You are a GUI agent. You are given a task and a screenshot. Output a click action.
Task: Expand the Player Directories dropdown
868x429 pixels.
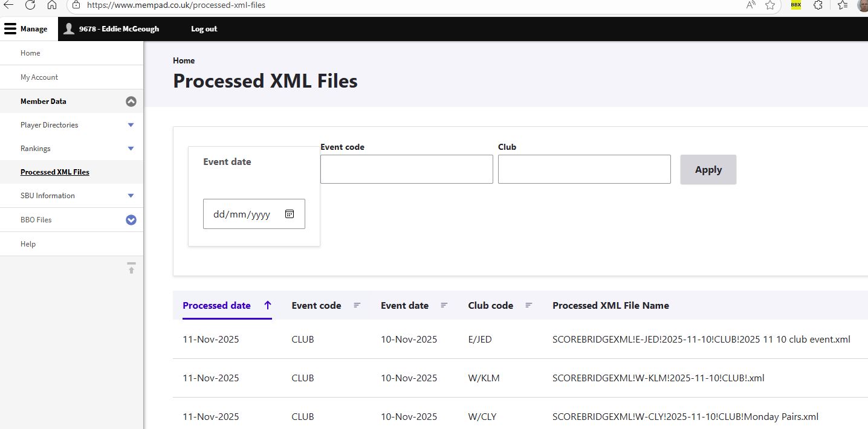(x=131, y=124)
